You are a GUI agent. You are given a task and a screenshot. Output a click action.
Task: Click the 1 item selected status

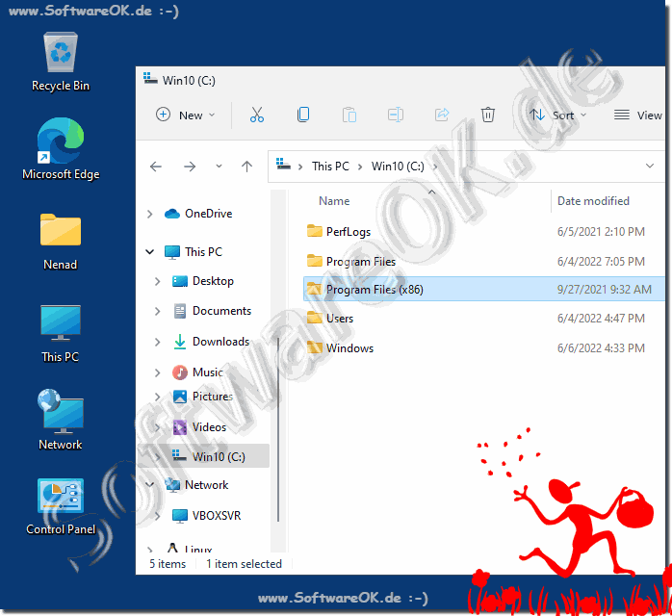tap(244, 564)
